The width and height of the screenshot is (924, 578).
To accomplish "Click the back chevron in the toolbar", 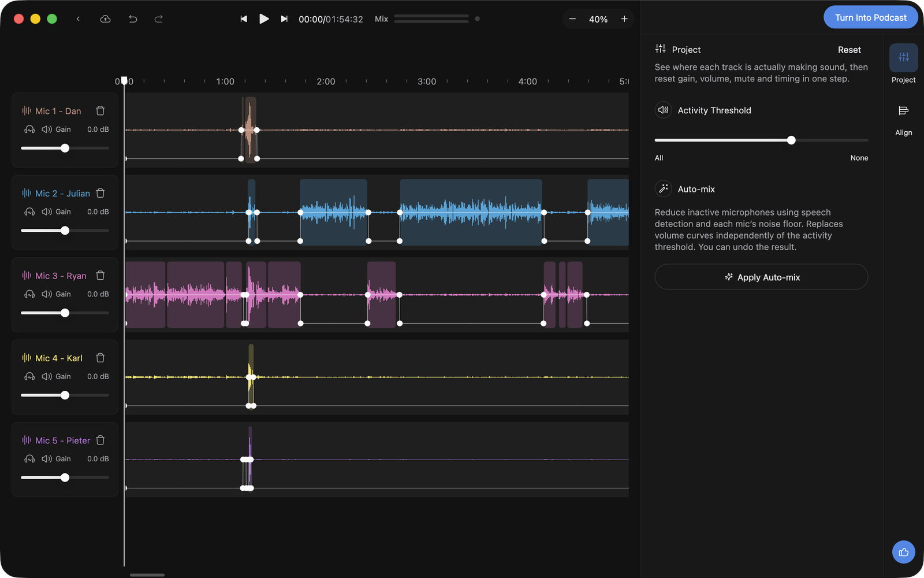I will [x=78, y=19].
